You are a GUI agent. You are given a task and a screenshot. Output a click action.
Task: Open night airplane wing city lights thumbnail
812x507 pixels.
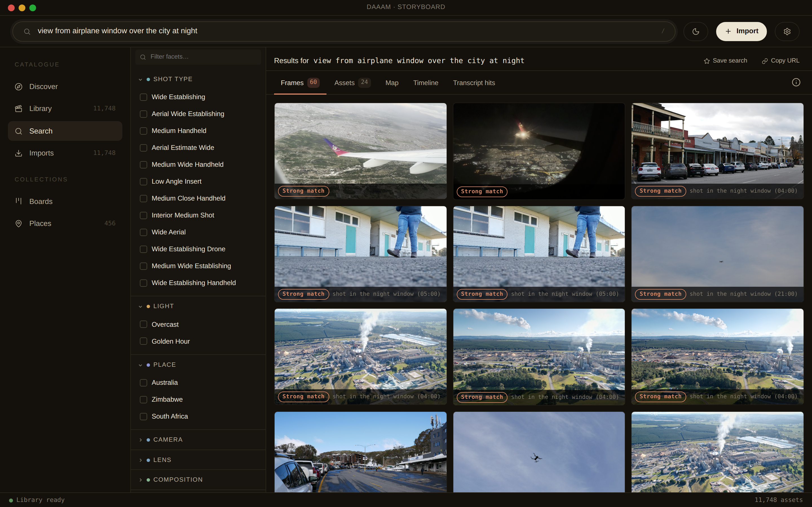click(x=539, y=151)
